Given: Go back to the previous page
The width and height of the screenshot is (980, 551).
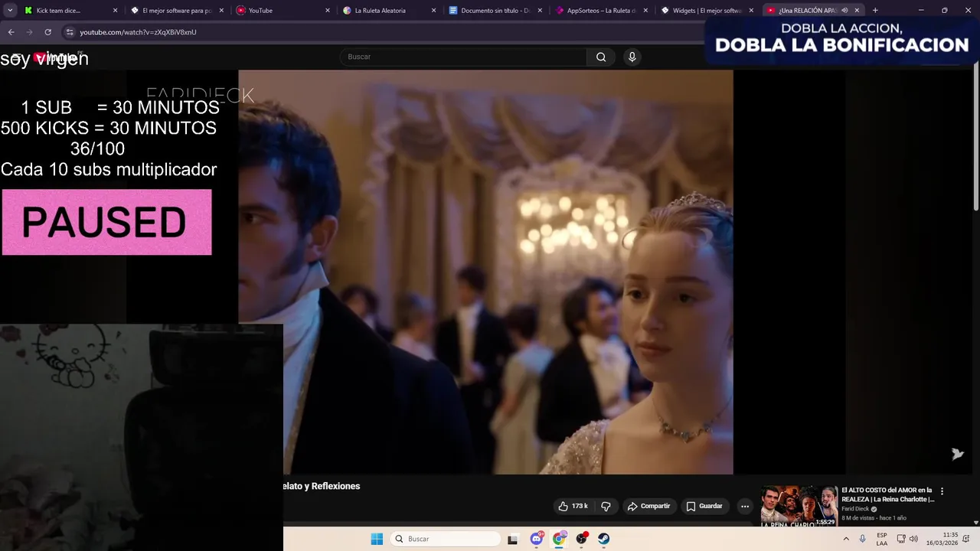Looking at the screenshot, I should coord(11,32).
